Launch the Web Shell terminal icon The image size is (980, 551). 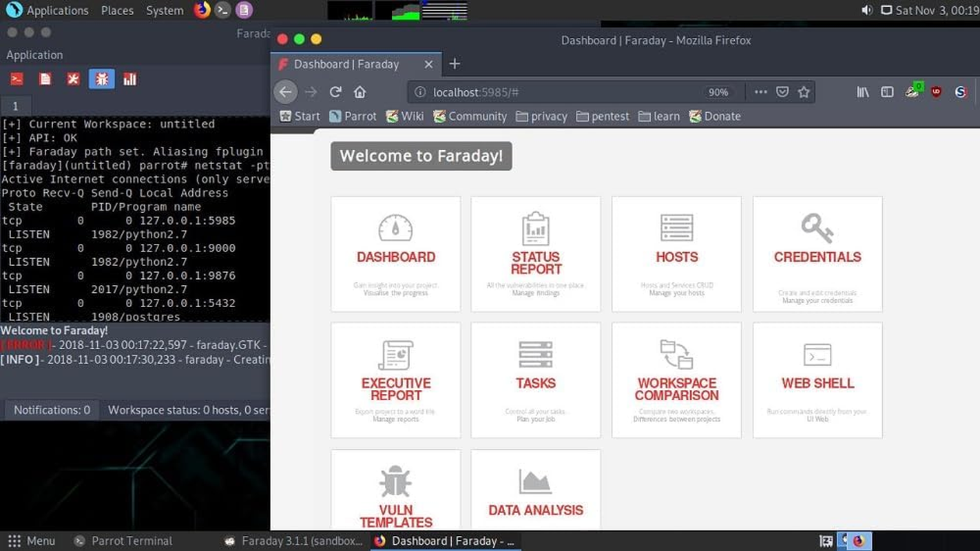tap(817, 355)
